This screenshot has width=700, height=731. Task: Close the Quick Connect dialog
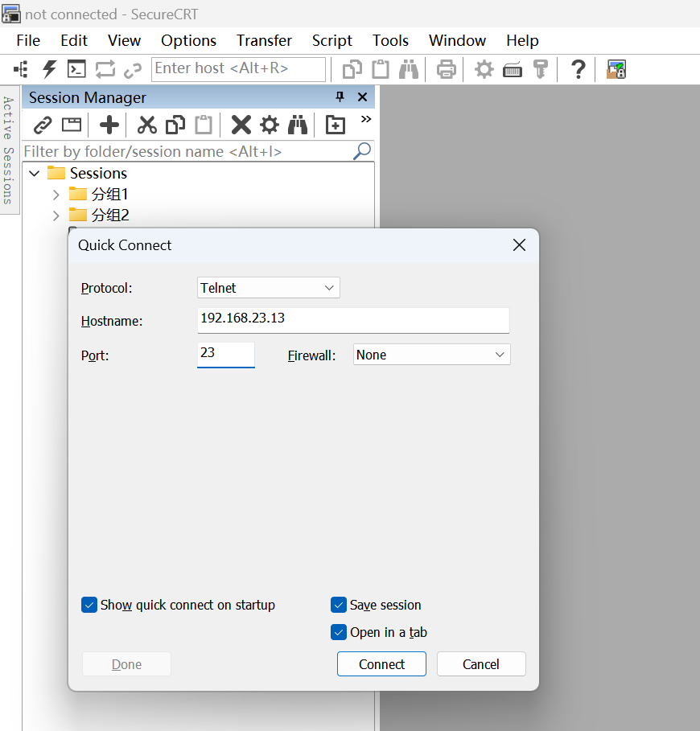point(519,244)
